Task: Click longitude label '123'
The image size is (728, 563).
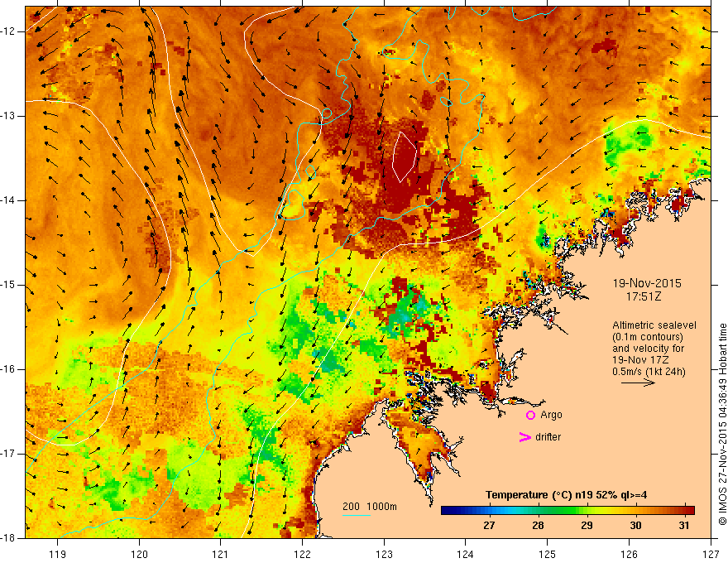Action: pos(384,554)
